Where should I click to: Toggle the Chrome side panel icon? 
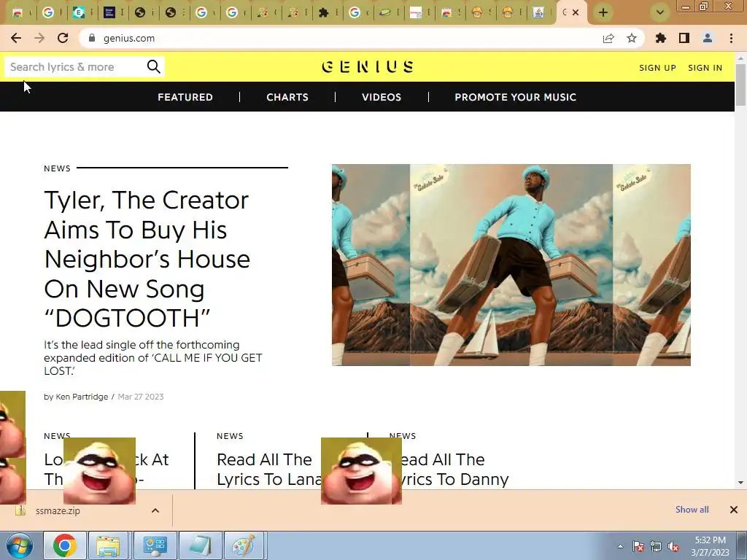(684, 38)
